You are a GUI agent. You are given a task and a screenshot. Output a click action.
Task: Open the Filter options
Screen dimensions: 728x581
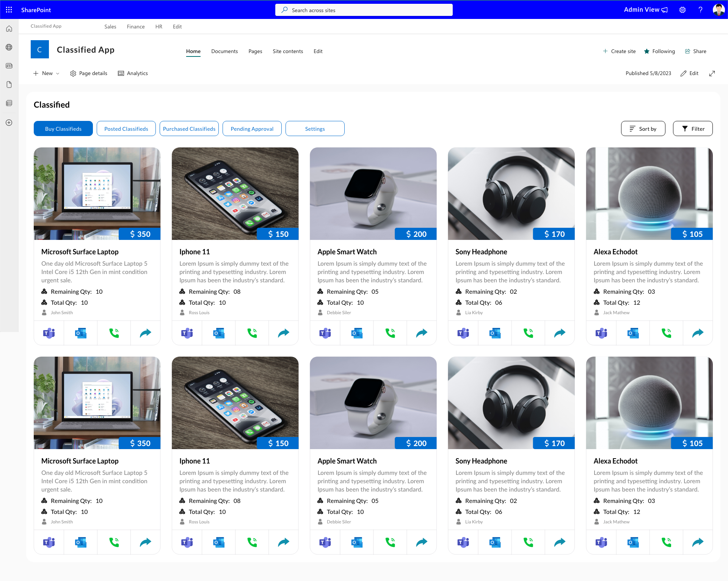click(693, 128)
